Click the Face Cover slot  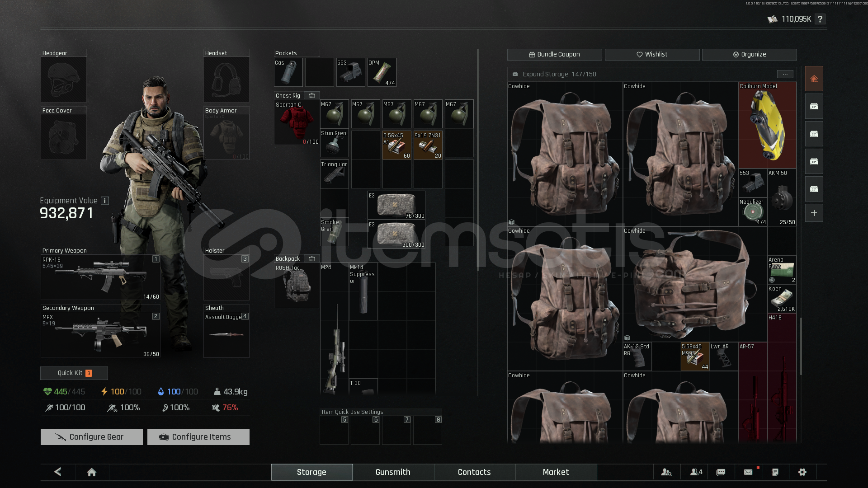pos(63,137)
